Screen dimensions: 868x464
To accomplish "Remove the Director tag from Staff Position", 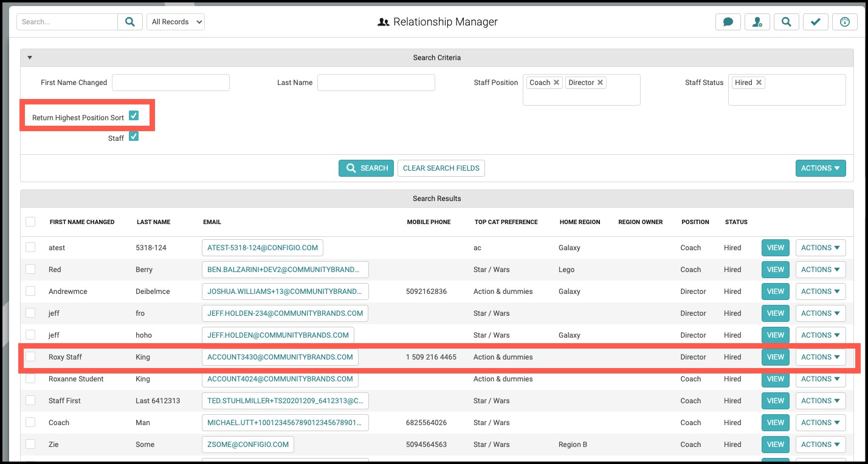I will click(600, 83).
